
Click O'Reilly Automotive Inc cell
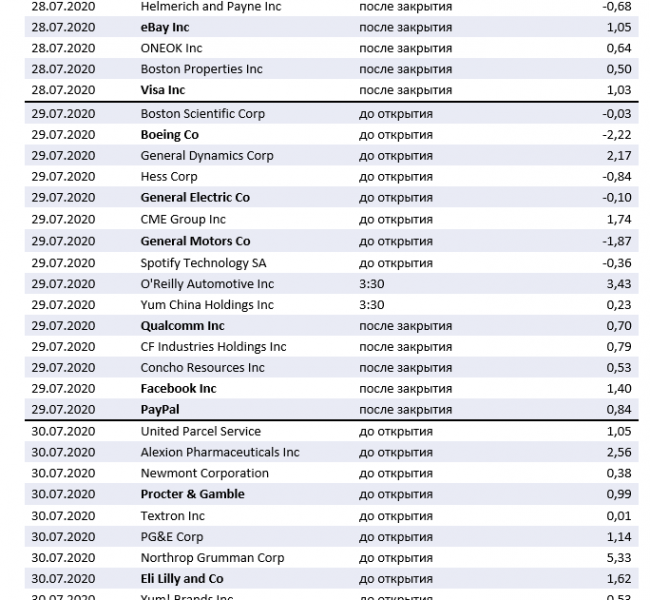pyautogui.click(x=207, y=284)
